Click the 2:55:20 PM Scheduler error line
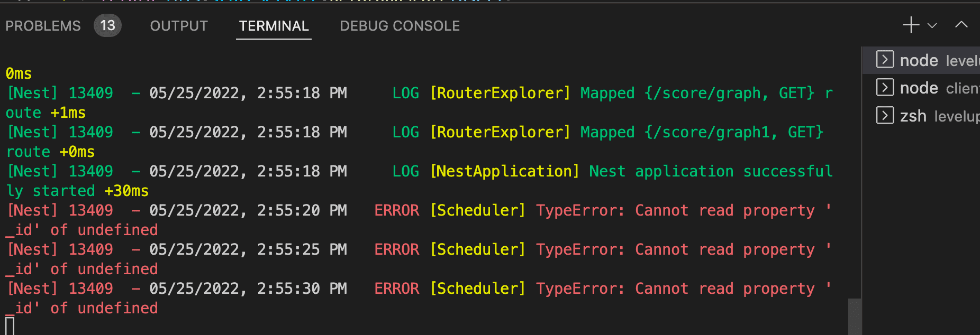Viewport: 980px width, 335px height. click(423, 210)
